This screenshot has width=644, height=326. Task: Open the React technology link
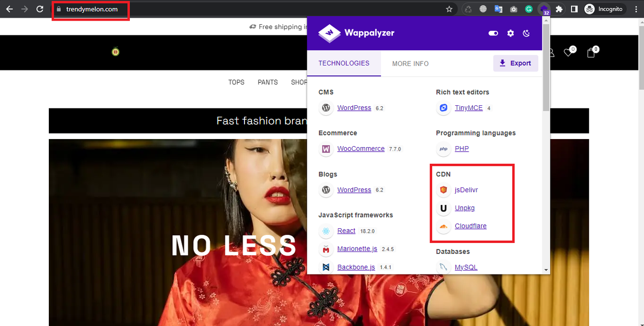pyautogui.click(x=346, y=231)
